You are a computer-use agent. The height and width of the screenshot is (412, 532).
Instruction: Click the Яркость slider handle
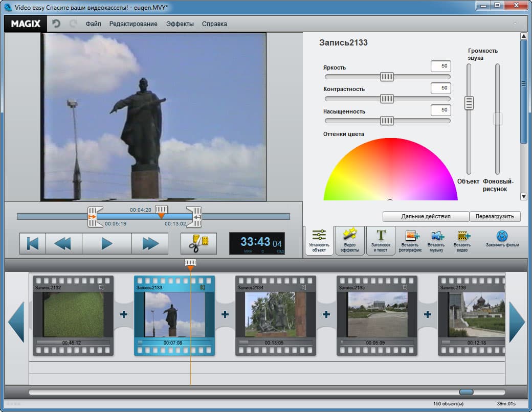pyautogui.click(x=387, y=77)
